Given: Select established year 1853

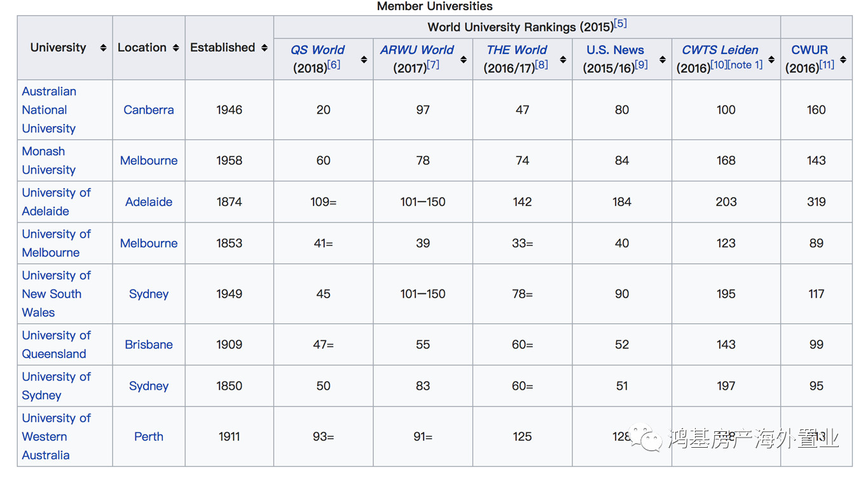Looking at the screenshot, I should pos(229,244).
